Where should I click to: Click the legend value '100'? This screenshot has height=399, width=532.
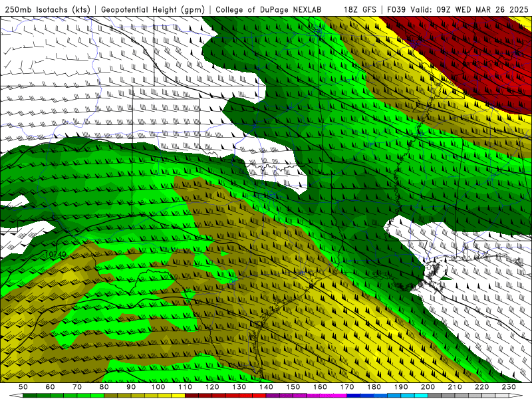(158, 387)
